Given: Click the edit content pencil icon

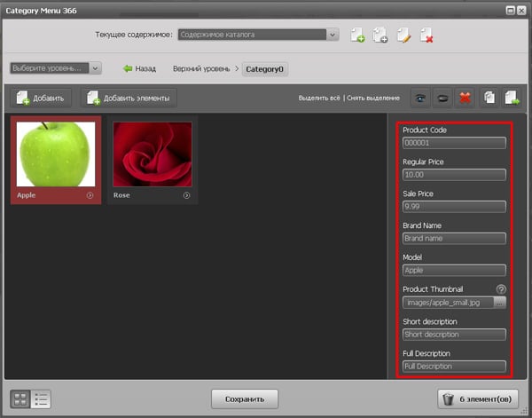Looking at the screenshot, I should click(404, 35).
